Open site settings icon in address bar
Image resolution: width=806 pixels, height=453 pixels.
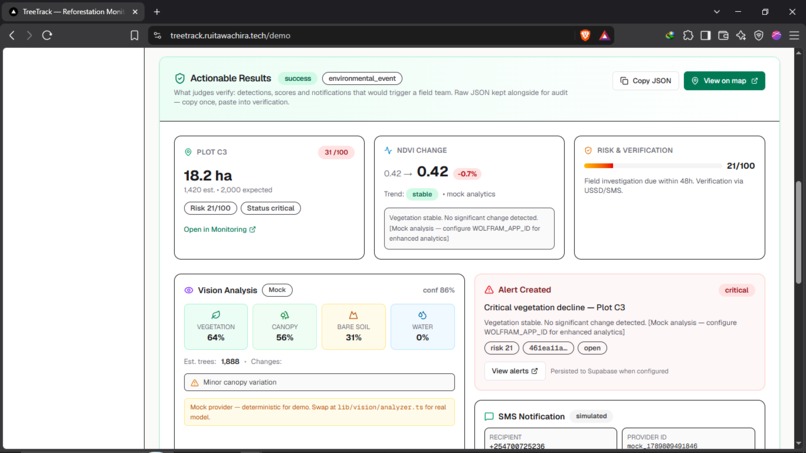point(158,35)
